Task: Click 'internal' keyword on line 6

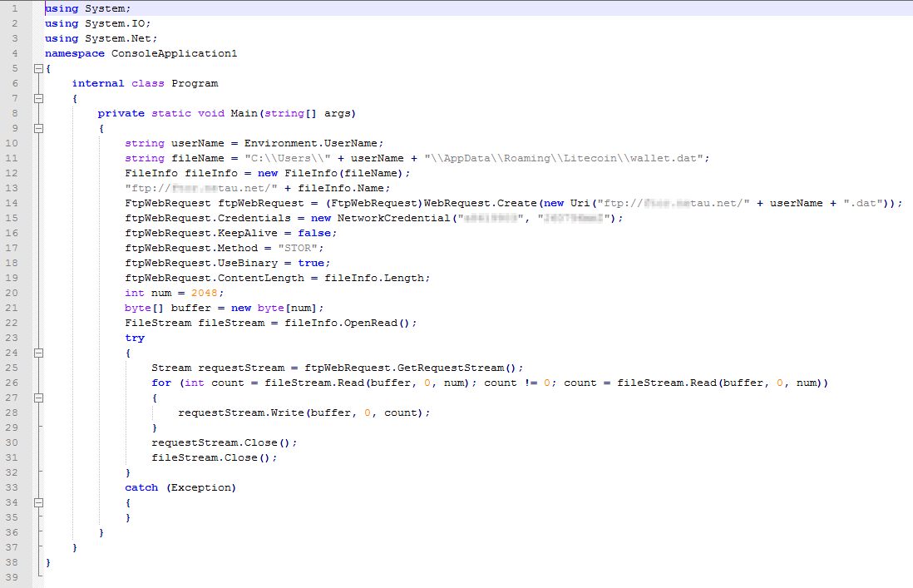Action: tap(98, 83)
